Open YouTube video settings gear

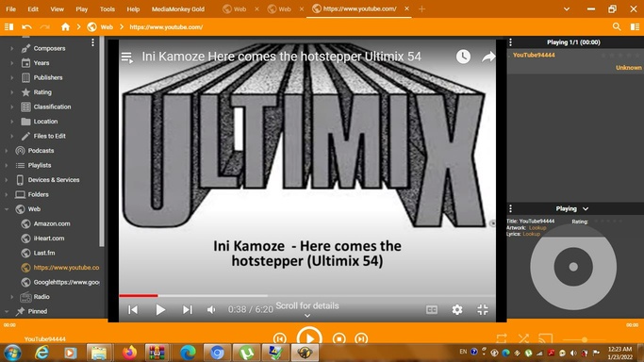pyautogui.click(x=457, y=309)
